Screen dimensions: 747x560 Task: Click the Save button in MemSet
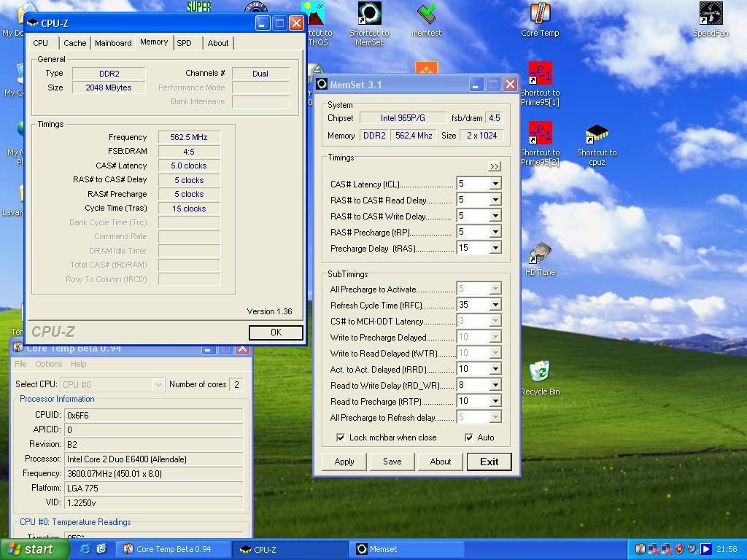392,462
